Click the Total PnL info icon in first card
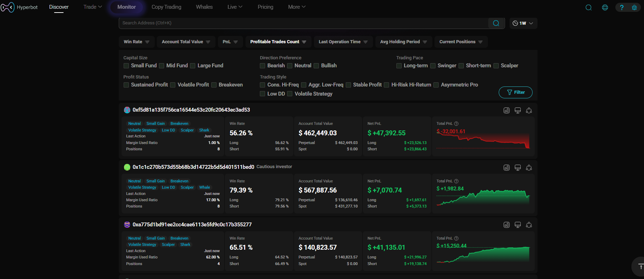This screenshot has width=644, height=279. [x=456, y=123]
